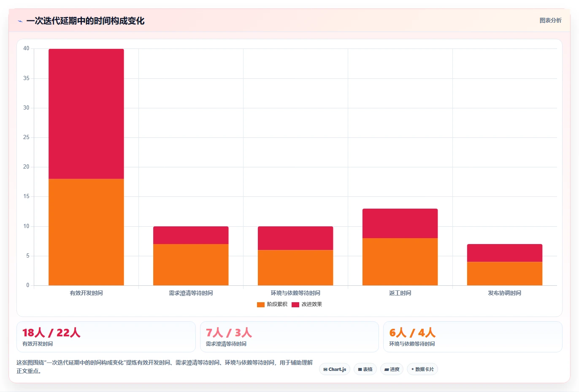Screen dimensions: 579x392
Task: Open the 6人 / 4人 data card
Action: [473, 337]
